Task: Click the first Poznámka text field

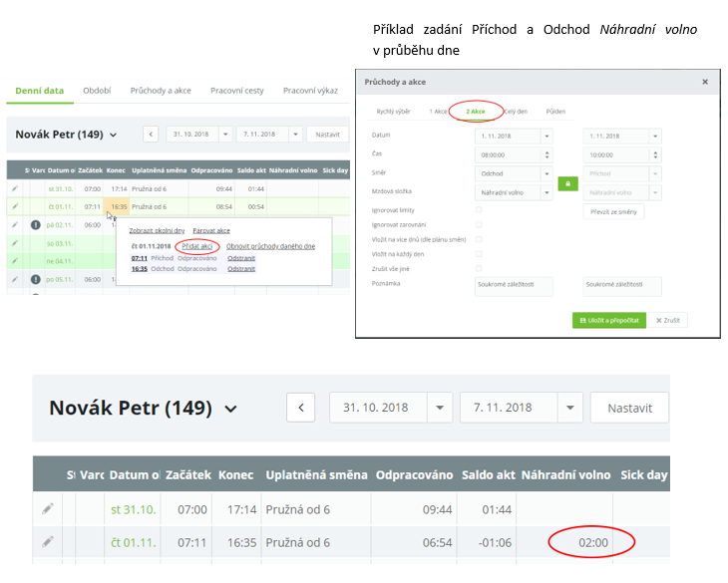Action: (513, 287)
